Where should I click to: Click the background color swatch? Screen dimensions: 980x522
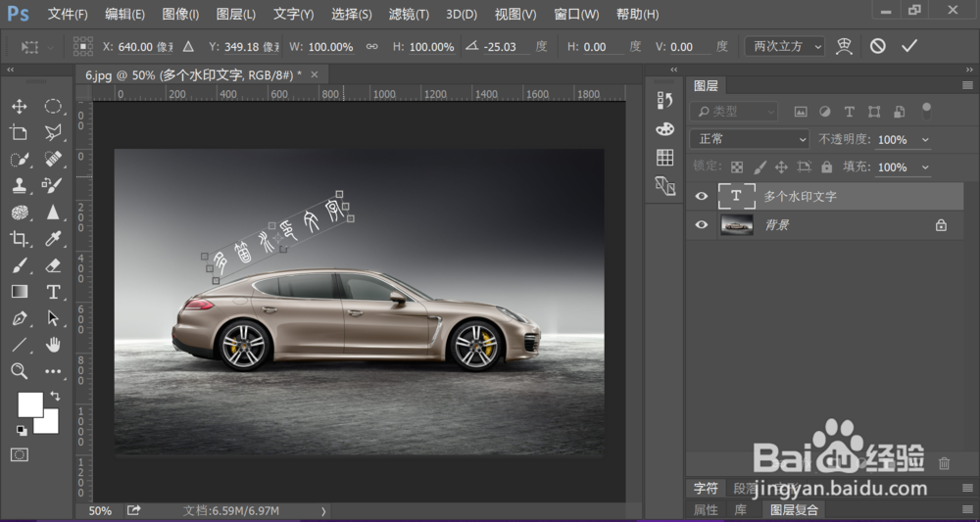[x=50, y=425]
